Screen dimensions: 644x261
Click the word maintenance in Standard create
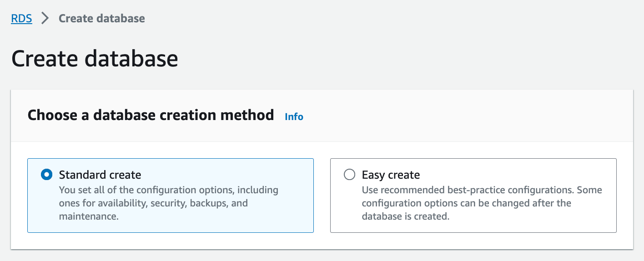click(88, 216)
